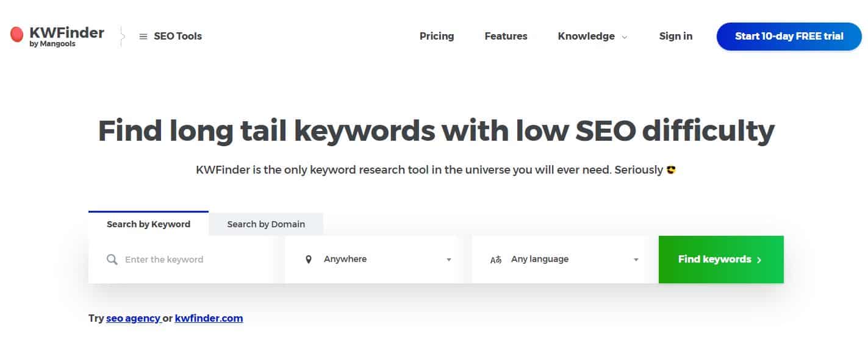Image resolution: width=868 pixels, height=340 pixels.
Task: Click the language translation icon
Action: [x=496, y=260]
